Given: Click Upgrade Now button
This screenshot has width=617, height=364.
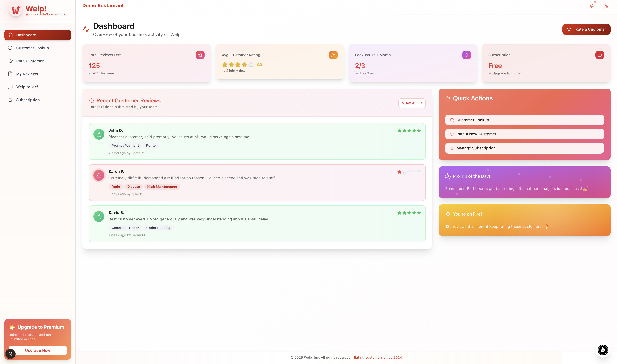Looking at the screenshot, I should 38,350.
